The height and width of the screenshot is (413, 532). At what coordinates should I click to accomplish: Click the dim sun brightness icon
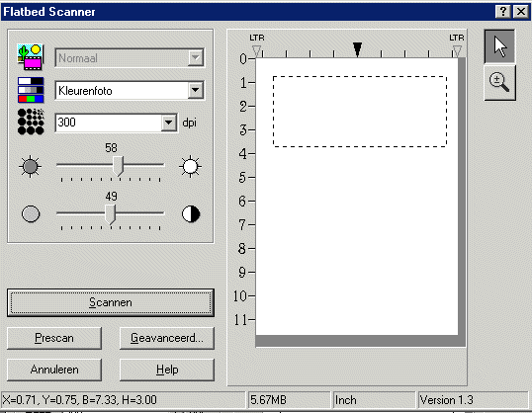click(31, 166)
